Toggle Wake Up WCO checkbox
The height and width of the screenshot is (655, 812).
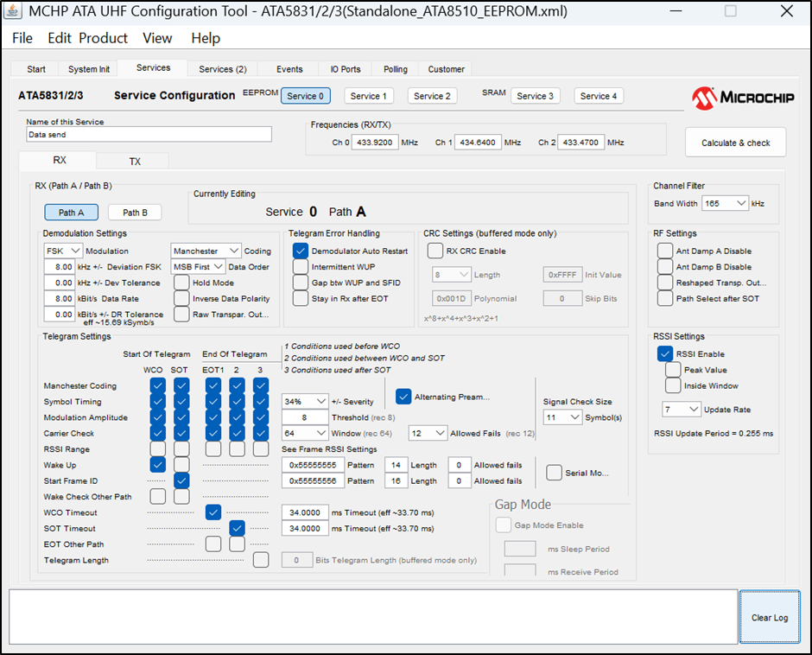point(157,465)
